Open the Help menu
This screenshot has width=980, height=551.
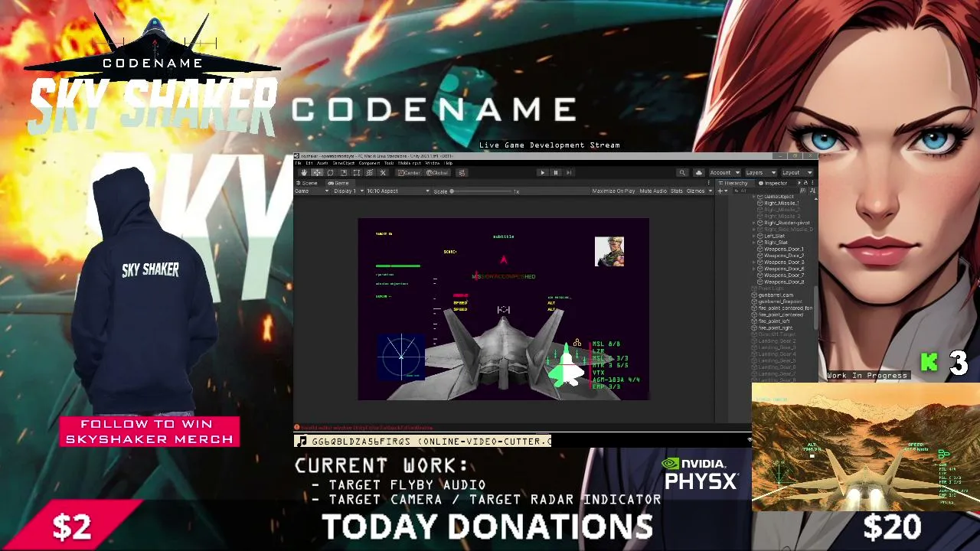click(x=449, y=163)
